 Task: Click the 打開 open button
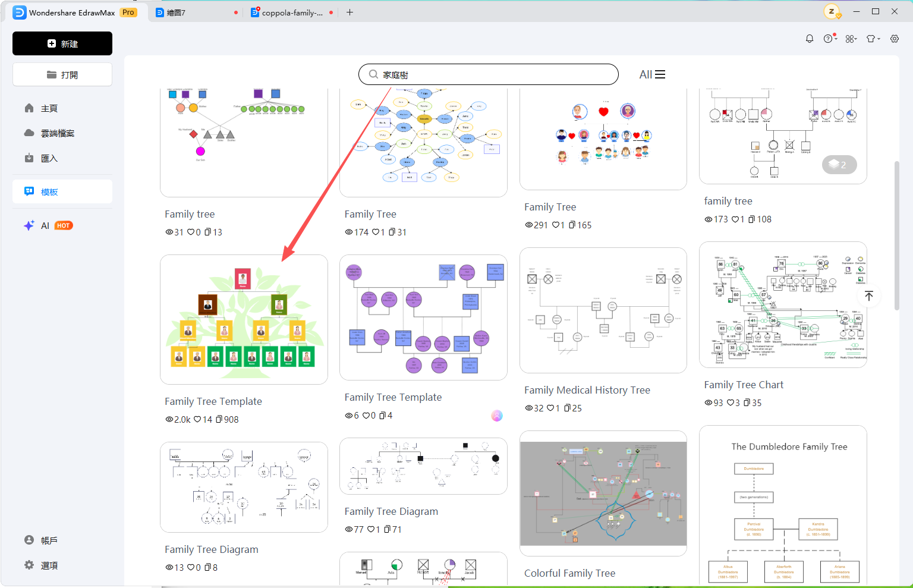coord(62,74)
